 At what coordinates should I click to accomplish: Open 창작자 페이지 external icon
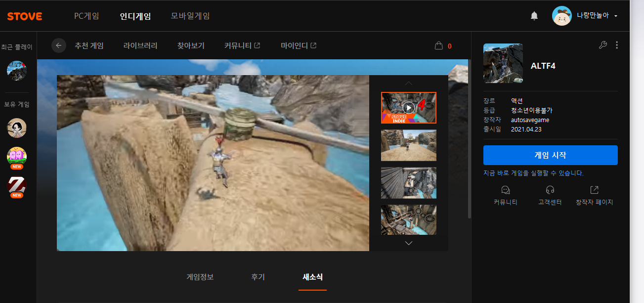[595, 190]
